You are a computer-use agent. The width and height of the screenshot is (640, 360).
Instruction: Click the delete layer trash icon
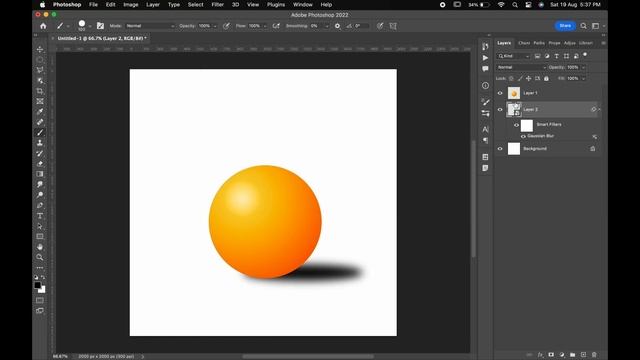[x=594, y=355]
